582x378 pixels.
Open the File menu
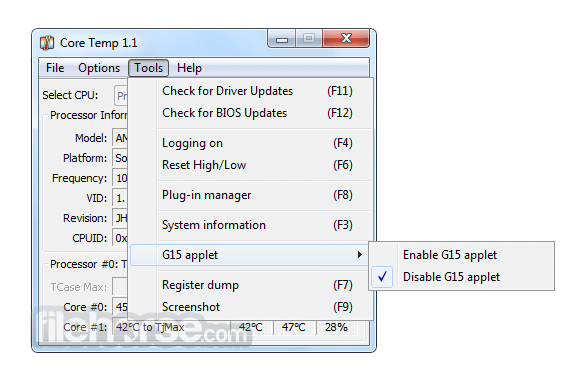(x=55, y=68)
